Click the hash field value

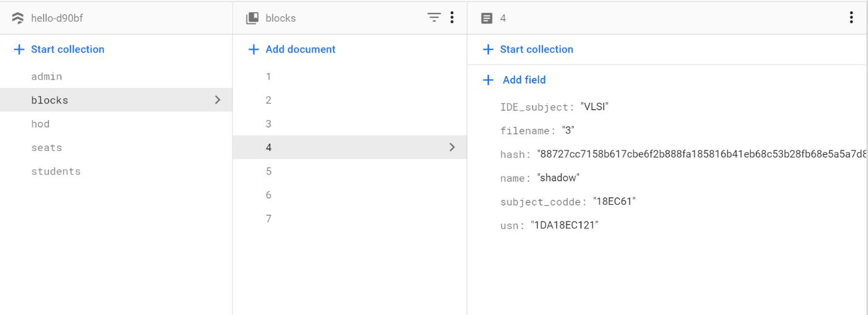[x=700, y=154]
